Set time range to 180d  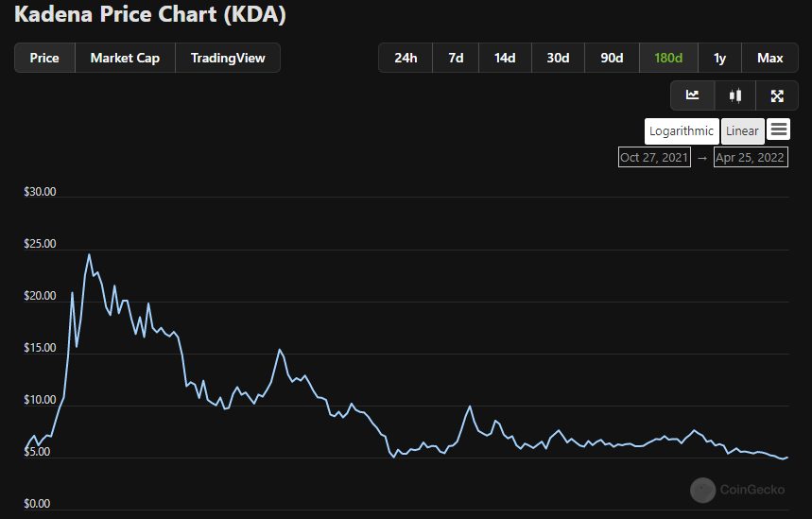[668, 58]
